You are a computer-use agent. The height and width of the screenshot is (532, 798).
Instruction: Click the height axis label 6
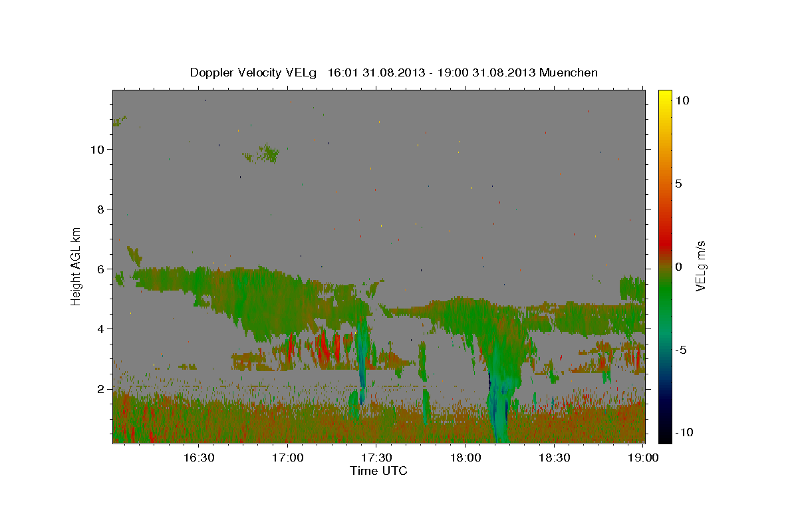point(102,269)
